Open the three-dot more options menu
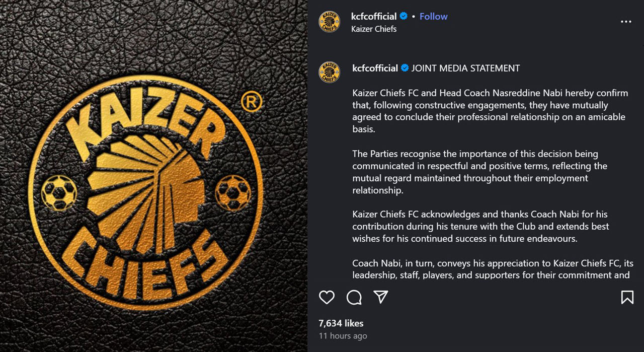Screen dimensions: 644x352 click(625, 22)
